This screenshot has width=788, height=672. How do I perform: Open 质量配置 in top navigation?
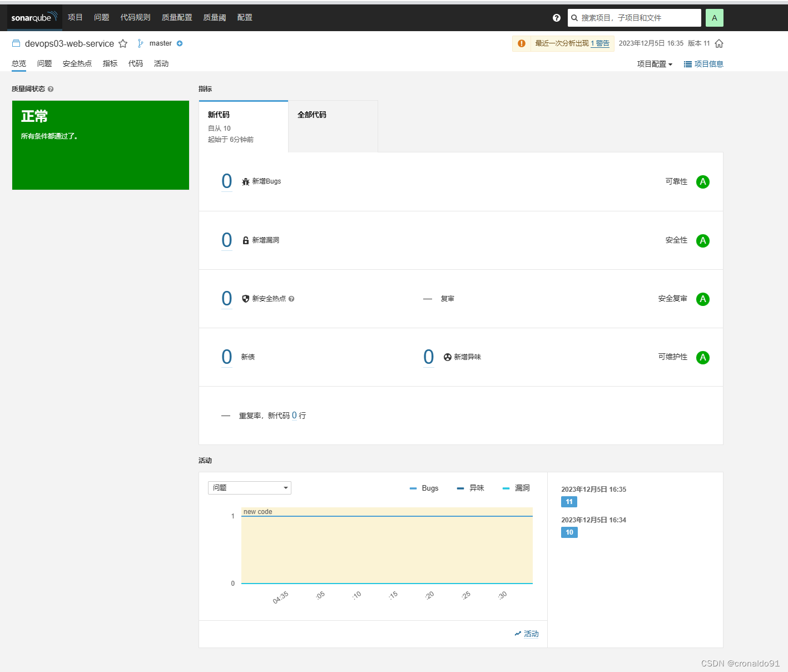(x=177, y=17)
